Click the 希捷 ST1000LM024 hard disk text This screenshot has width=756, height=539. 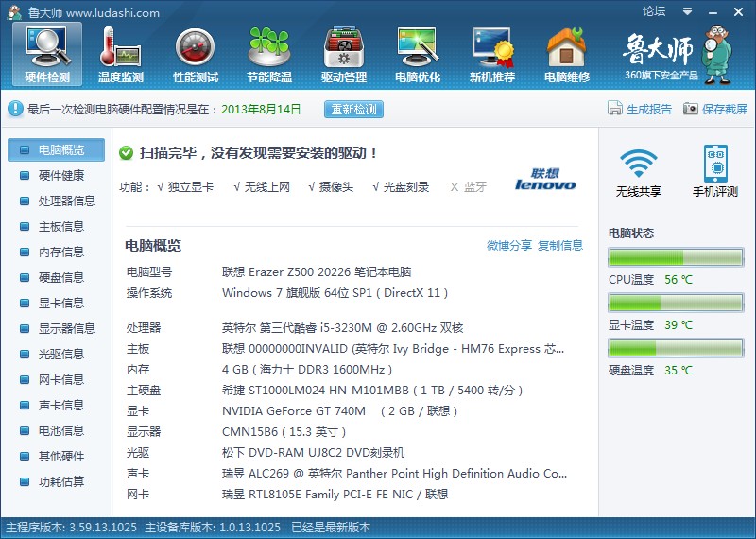(x=372, y=391)
